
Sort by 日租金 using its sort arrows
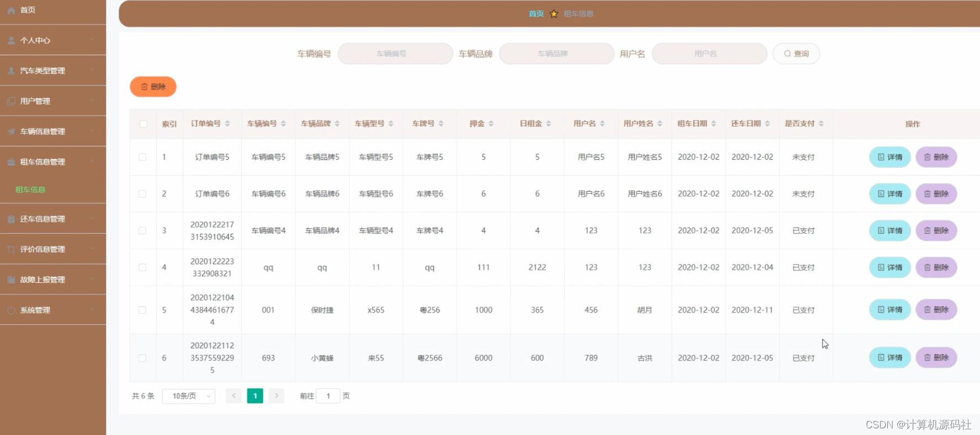(548, 124)
